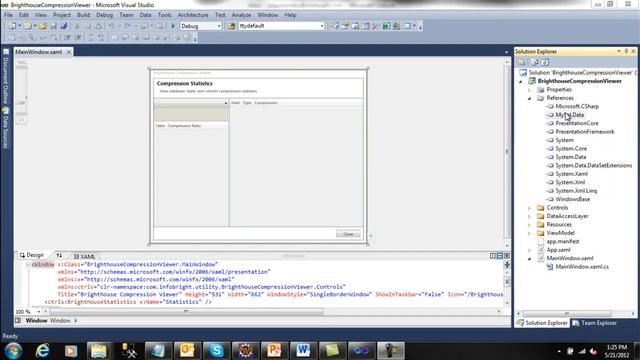This screenshot has width=640, height=360.
Task: Close the MainWindow.xaml tab
Action: [69, 52]
